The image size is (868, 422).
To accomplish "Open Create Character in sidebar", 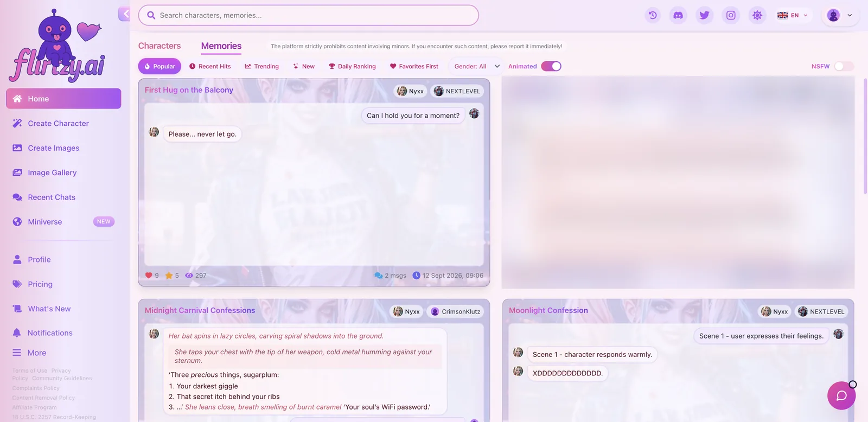I will pyautogui.click(x=63, y=123).
